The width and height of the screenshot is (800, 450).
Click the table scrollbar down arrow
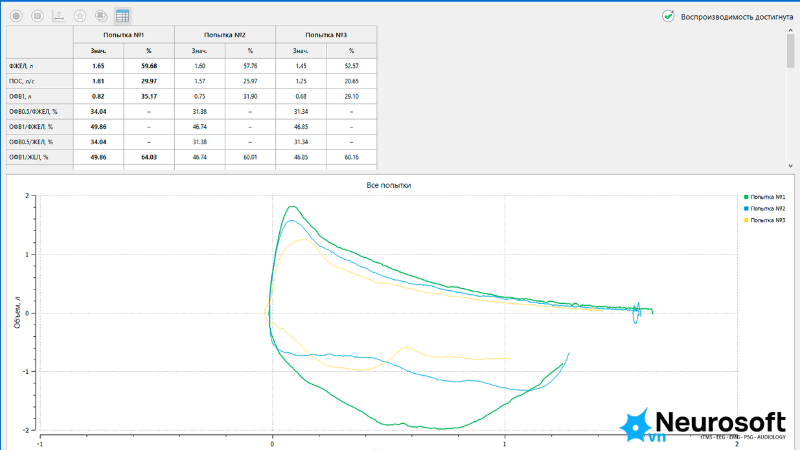click(790, 166)
